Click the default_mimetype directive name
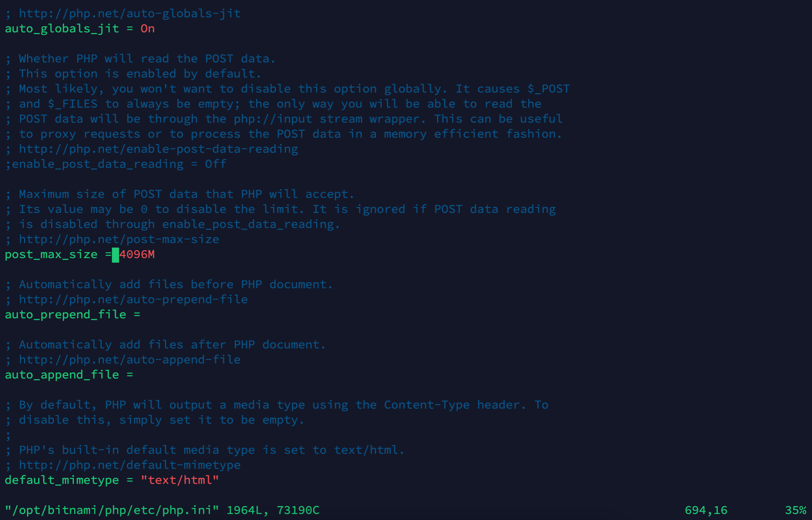This screenshot has width=812, height=520. pyautogui.click(x=62, y=480)
